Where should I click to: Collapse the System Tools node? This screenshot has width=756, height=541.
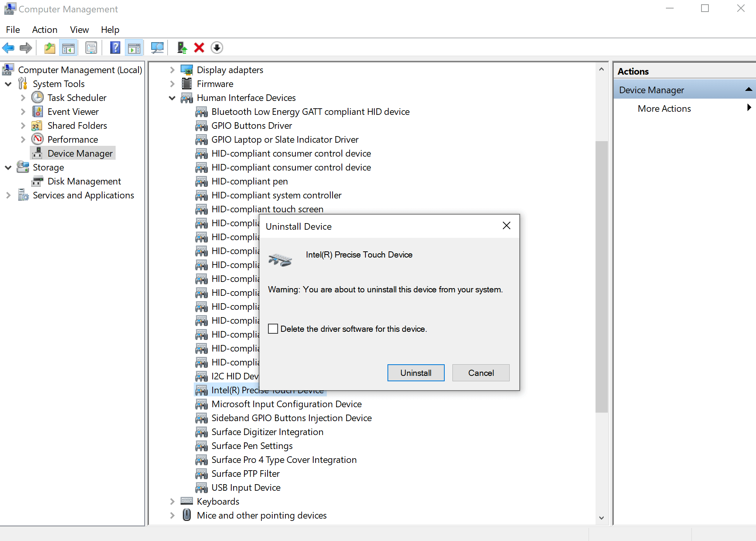pyautogui.click(x=8, y=84)
